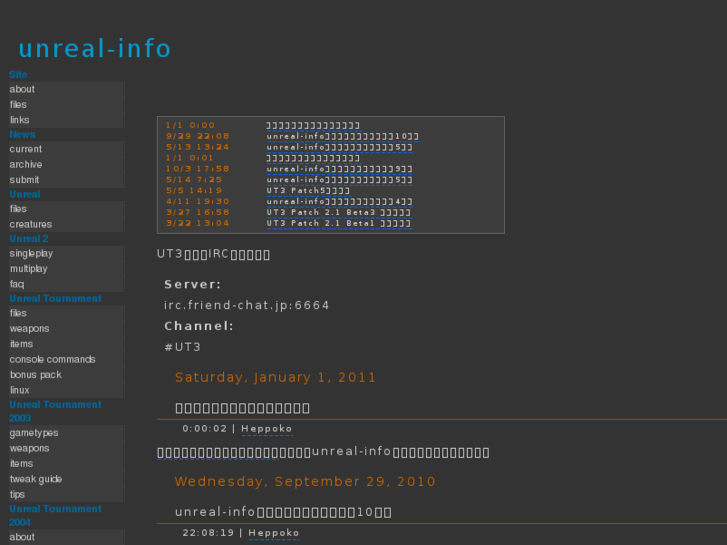
Task: Open Unreal 2 singleplay page
Action: coord(66,253)
